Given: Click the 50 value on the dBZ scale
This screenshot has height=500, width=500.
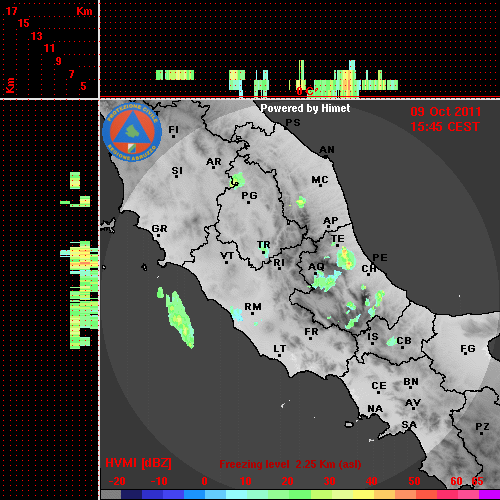Looking at the screenshot, I should (414, 481).
